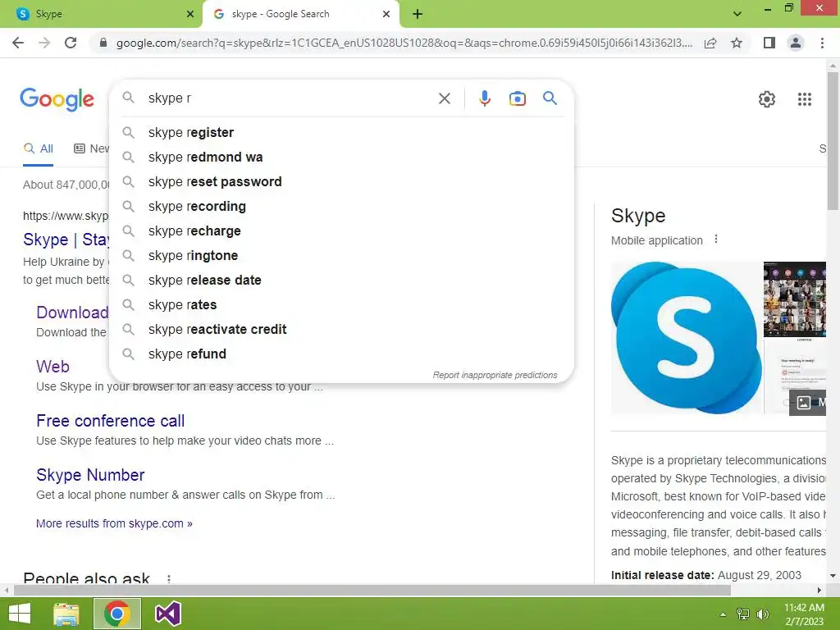The image size is (840, 630).
Task: Search by image with the camera icon
Action: (517, 98)
